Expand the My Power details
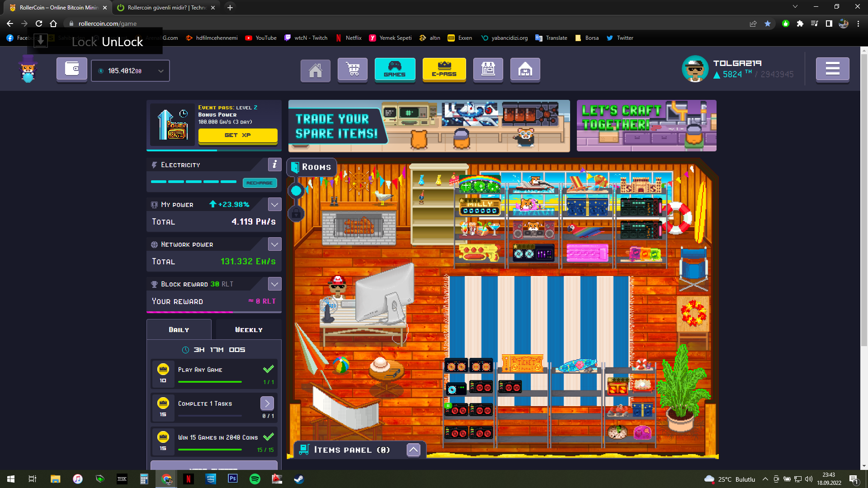868x488 pixels. click(274, 204)
